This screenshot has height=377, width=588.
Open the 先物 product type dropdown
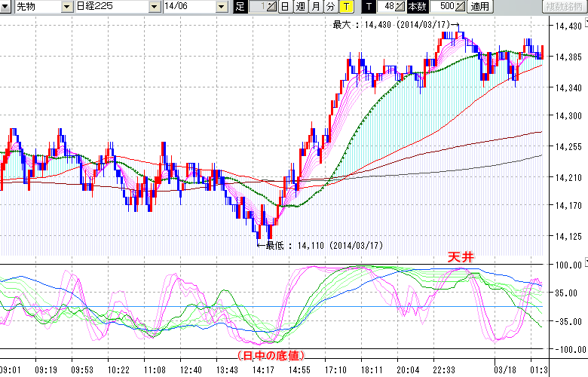(68, 7)
